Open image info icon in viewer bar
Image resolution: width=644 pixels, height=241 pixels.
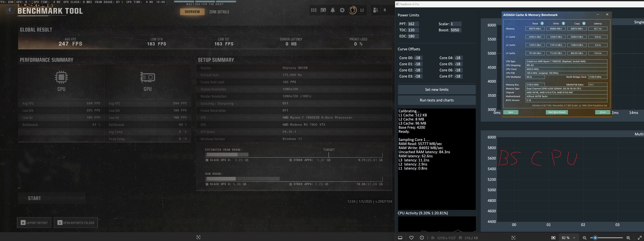click(422, 238)
